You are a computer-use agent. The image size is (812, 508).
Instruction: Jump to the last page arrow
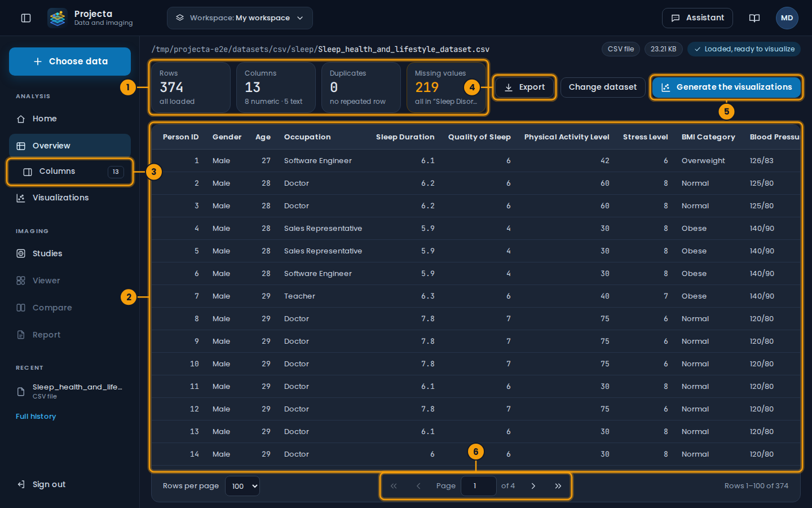(558, 486)
